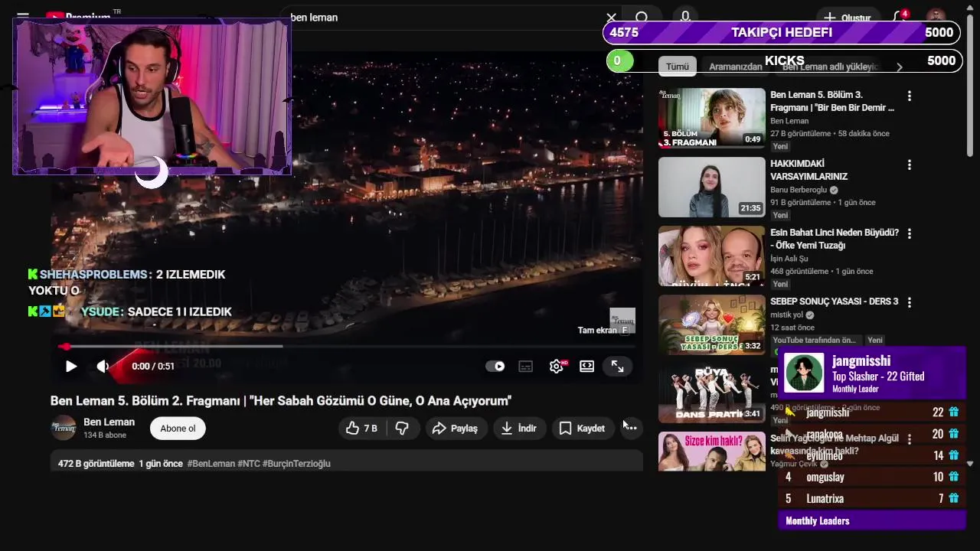
Task: Open options for Ben Leman 5. Bölüm 3. Fragmanı
Action: click(910, 96)
